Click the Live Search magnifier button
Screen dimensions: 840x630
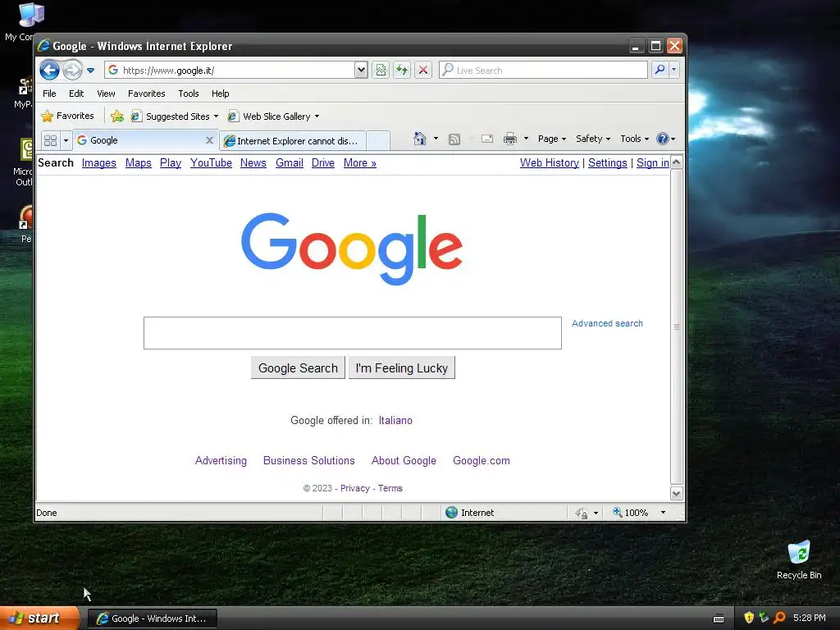click(x=660, y=70)
